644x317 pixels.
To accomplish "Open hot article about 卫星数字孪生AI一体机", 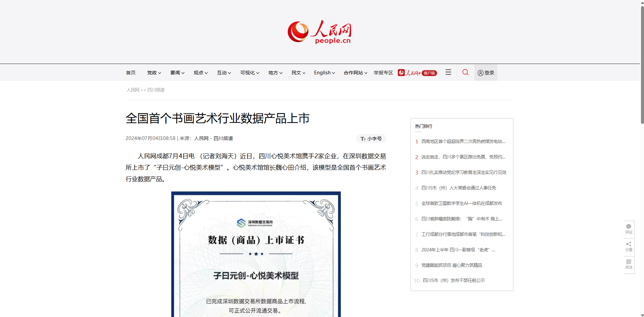I will [x=461, y=203].
